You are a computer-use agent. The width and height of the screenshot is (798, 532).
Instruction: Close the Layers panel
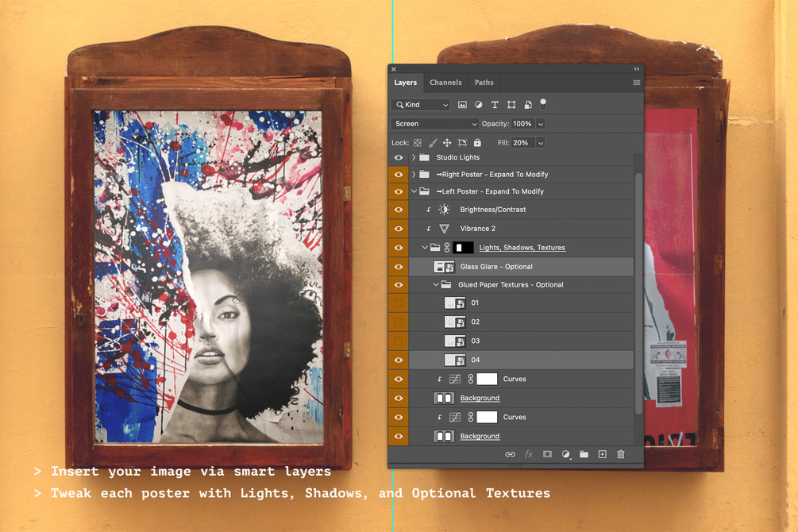[393, 69]
